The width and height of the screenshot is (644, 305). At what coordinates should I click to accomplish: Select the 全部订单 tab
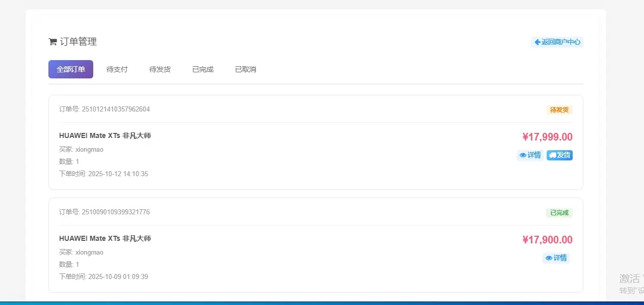click(71, 69)
